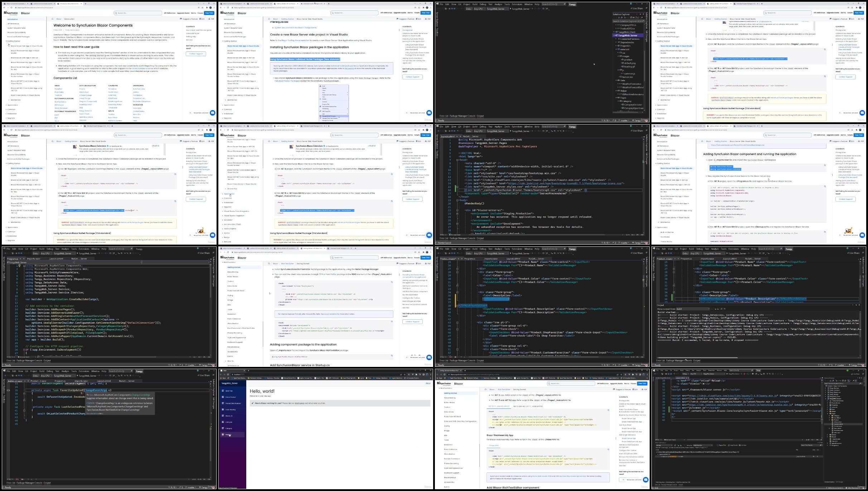Switch to the '.NET 5 and .NET 3.X' code tab
This screenshot has height=491, width=868.
click(528, 406)
